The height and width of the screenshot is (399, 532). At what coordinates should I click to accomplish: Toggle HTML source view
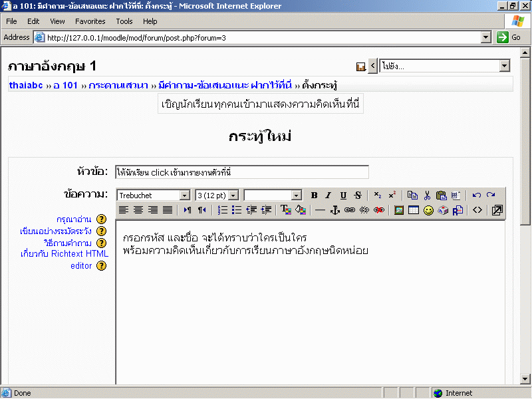coord(477,210)
